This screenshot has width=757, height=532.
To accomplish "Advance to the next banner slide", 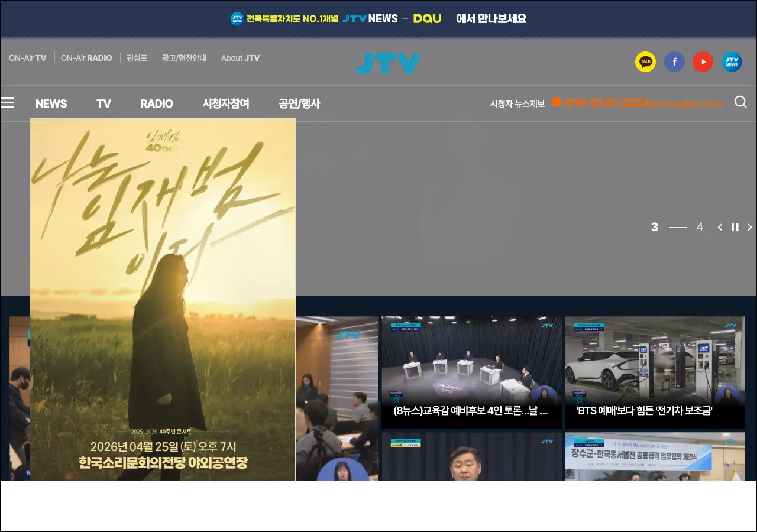I will 749,227.
